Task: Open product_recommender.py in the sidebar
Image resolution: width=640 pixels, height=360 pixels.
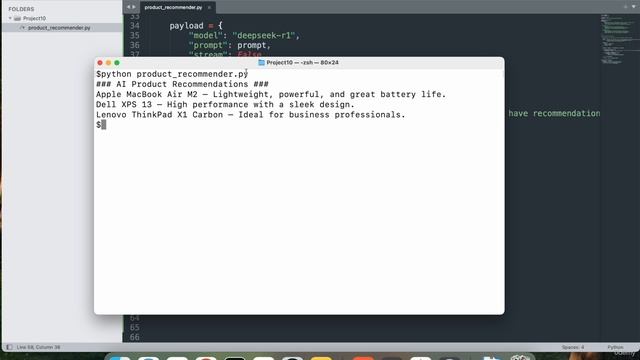Action: point(59,28)
